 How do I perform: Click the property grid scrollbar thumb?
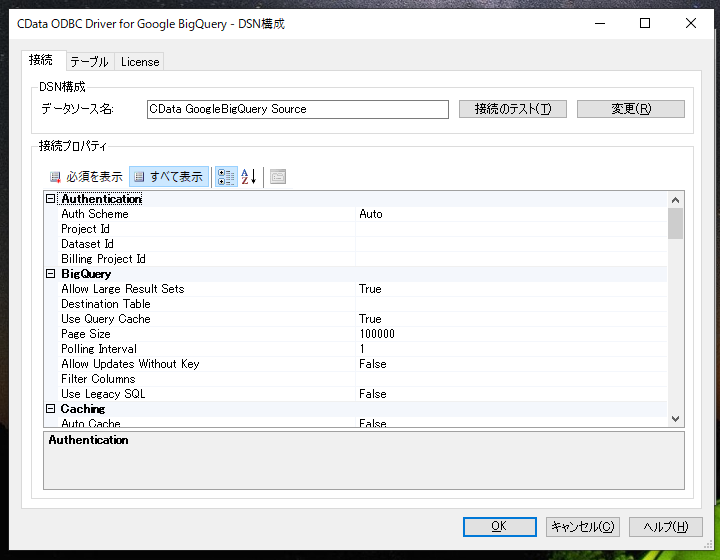(675, 224)
